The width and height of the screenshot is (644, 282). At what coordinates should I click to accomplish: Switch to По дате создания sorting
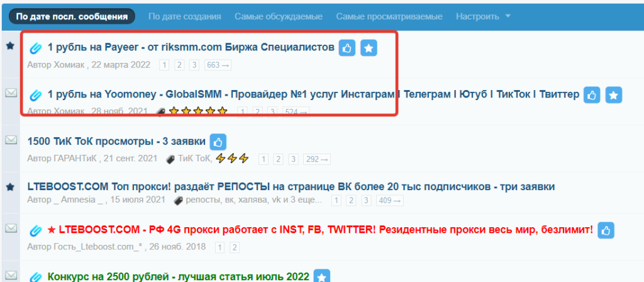tap(185, 16)
